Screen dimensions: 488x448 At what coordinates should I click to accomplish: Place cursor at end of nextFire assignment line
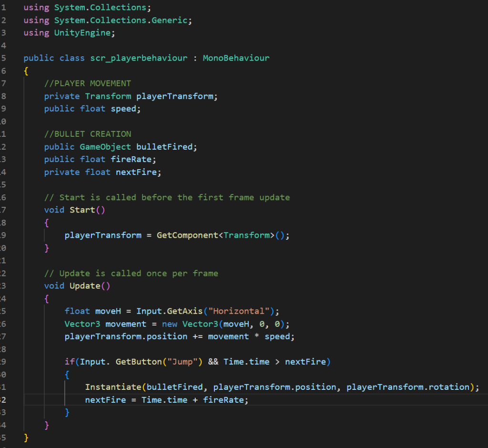point(249,400)
